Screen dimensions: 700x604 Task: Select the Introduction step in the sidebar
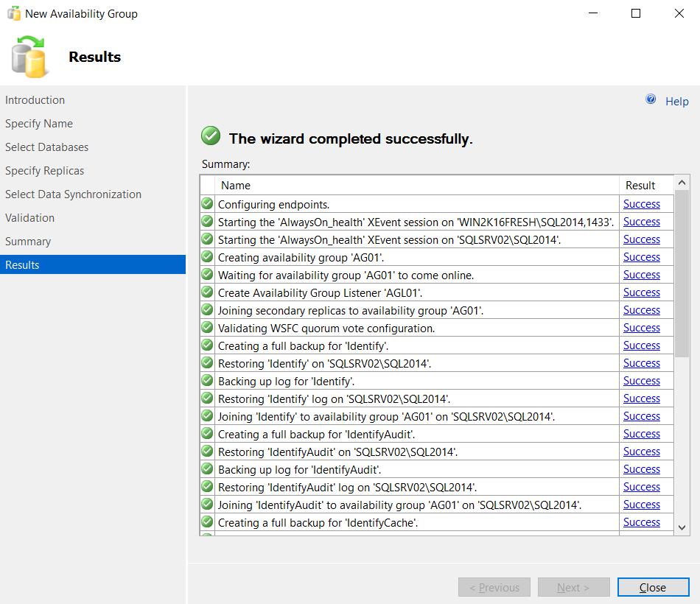(34, 99)
